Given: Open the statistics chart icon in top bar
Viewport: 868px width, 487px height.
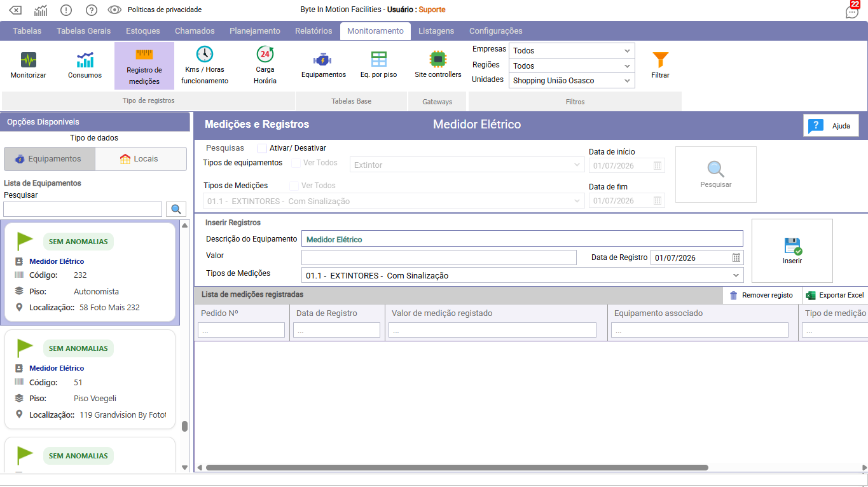Looking at the screenshot, I should click(40, 10).
